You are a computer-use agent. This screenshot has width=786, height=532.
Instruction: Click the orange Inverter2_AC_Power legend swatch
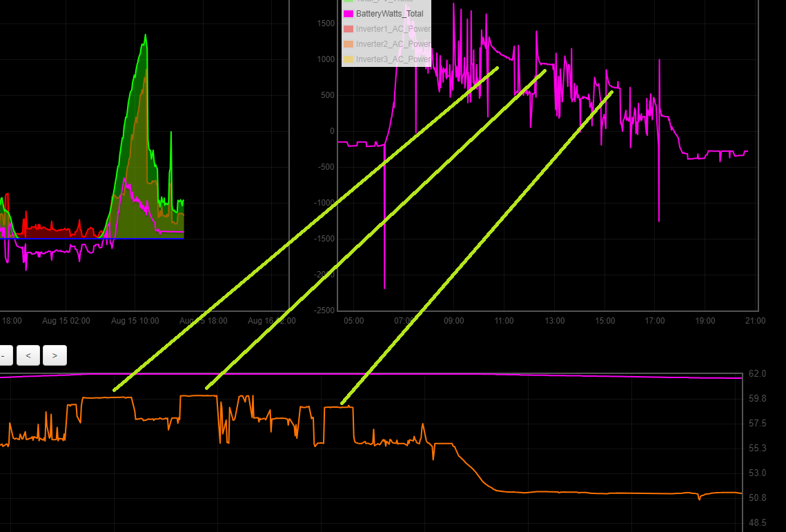tap(348, 44)
